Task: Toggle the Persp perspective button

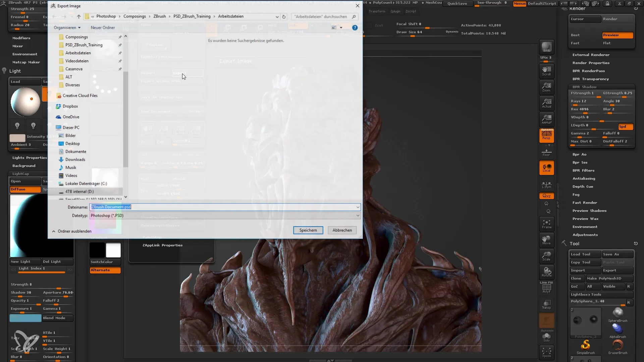Action: click(546, 135)
